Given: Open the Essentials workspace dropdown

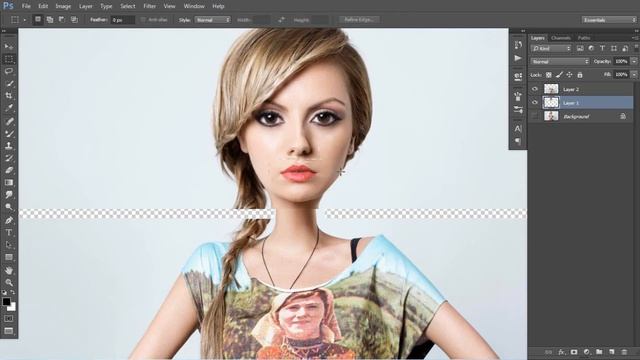Looking at the screenshot, I should [x=609, y=20].
